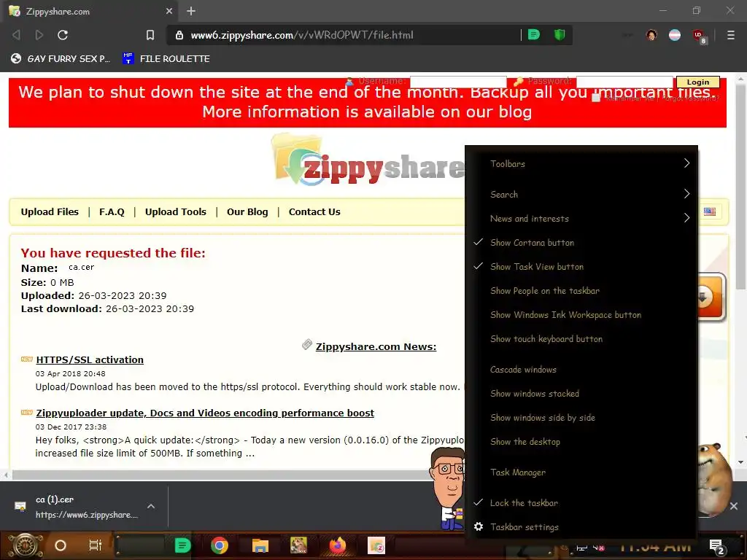The image size is (747, 560).
Task: Click the padlock site info icon
Action: [x=179, y=35]
